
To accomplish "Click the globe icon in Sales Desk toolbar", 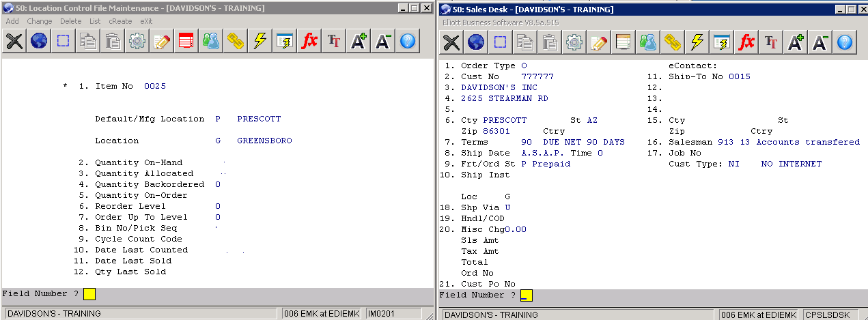I will pos(475,42).
